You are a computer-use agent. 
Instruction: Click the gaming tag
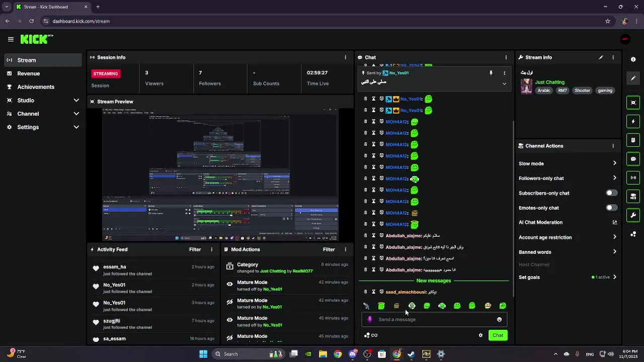(x=605, y=90)
